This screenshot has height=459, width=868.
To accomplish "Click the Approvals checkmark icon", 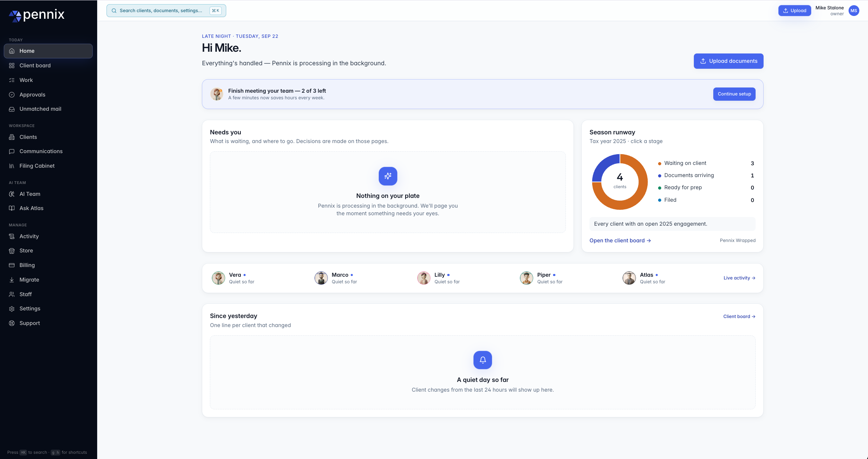I will [x=12, y=95].
